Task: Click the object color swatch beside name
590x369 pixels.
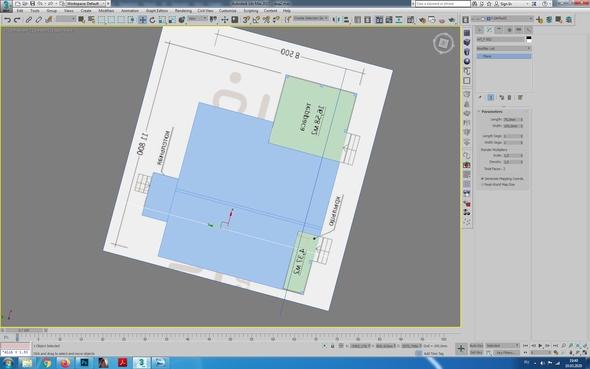Action: click(x=529, y=39)
